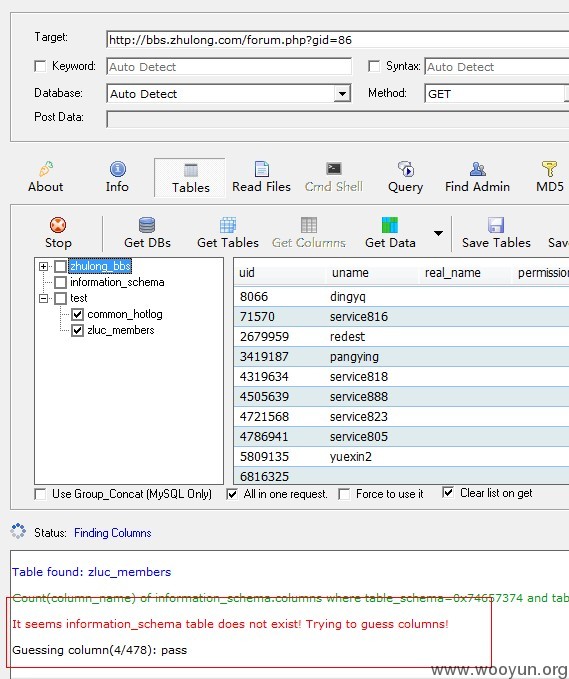Enable the Keyword checkbox
Image resolution: width=569 pixels, height=679 pixels.
40,66
